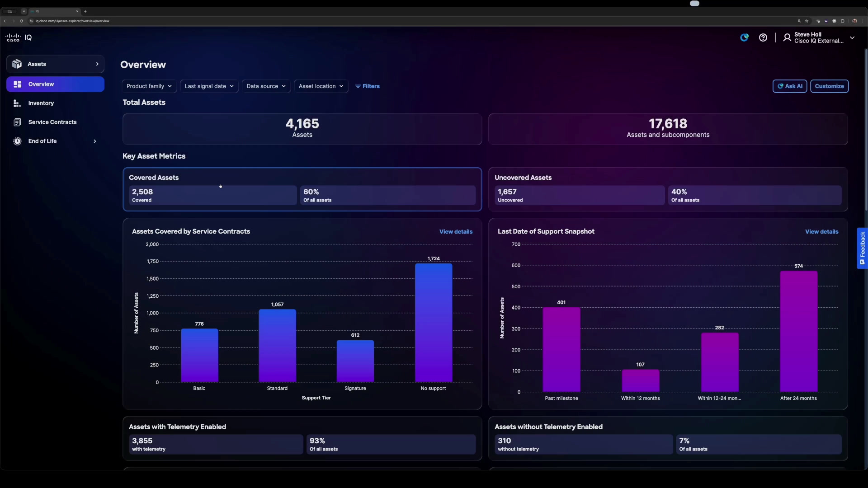The width and height of the screenshot is (868, 488).
Task: Click the After 24 months bar
Action: pos(798,331)
